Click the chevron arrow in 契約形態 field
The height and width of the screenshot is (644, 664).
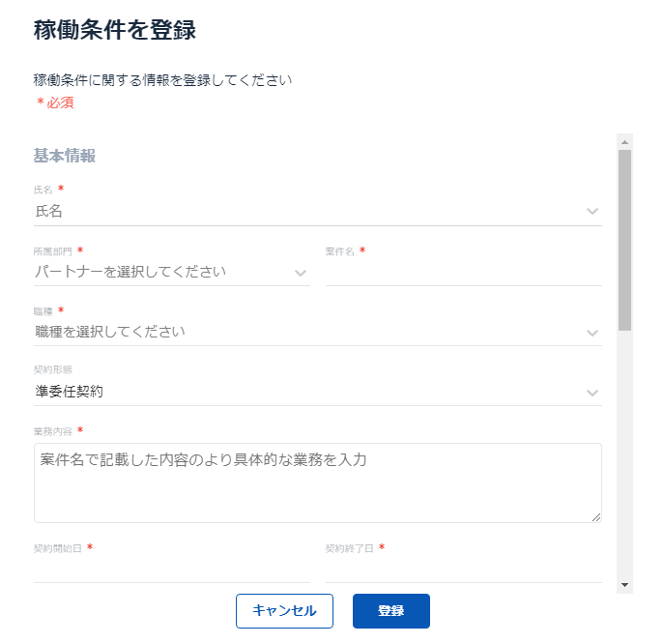click(592, 393)
